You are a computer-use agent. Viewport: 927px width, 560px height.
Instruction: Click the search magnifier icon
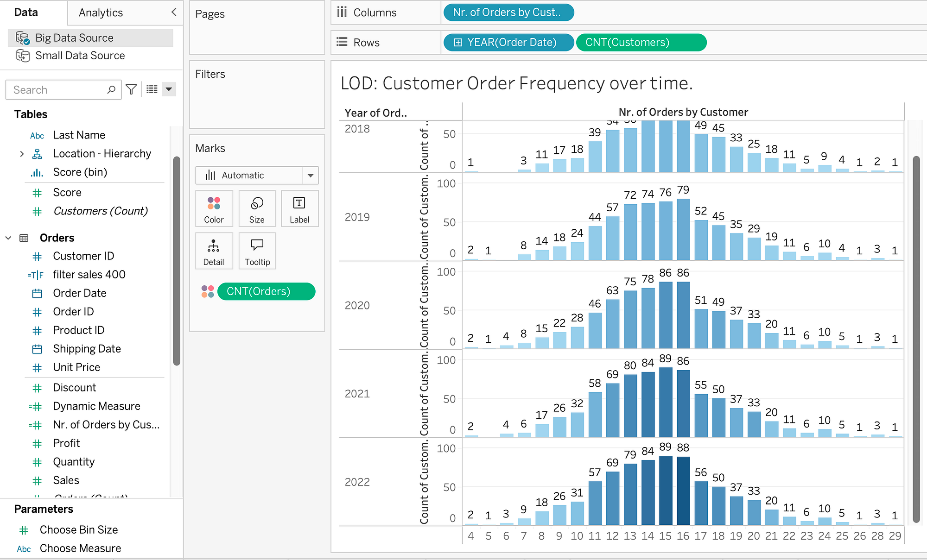(x=111, y=89)
